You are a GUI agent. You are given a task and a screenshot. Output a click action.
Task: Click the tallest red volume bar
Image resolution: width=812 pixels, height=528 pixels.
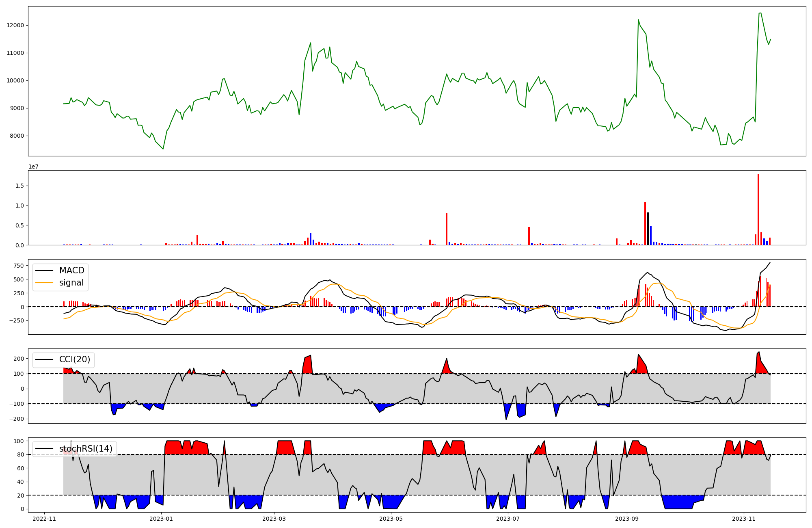click(758, 209)
